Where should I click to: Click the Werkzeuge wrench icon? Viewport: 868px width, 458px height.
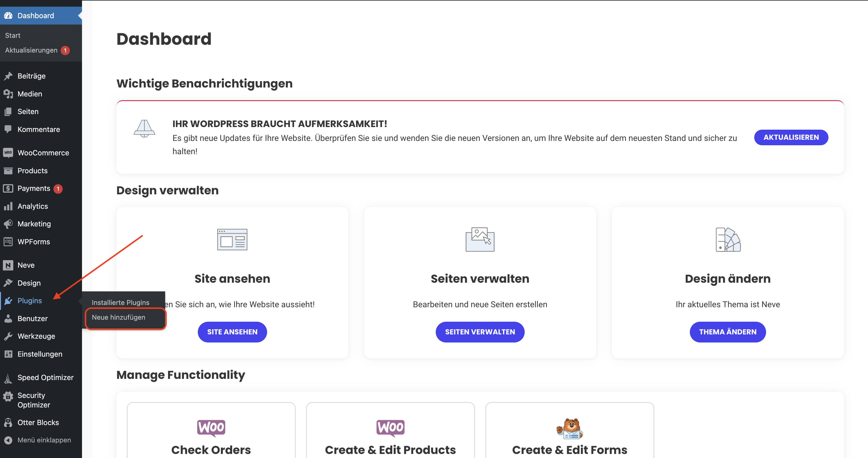(x=8, y=336)
